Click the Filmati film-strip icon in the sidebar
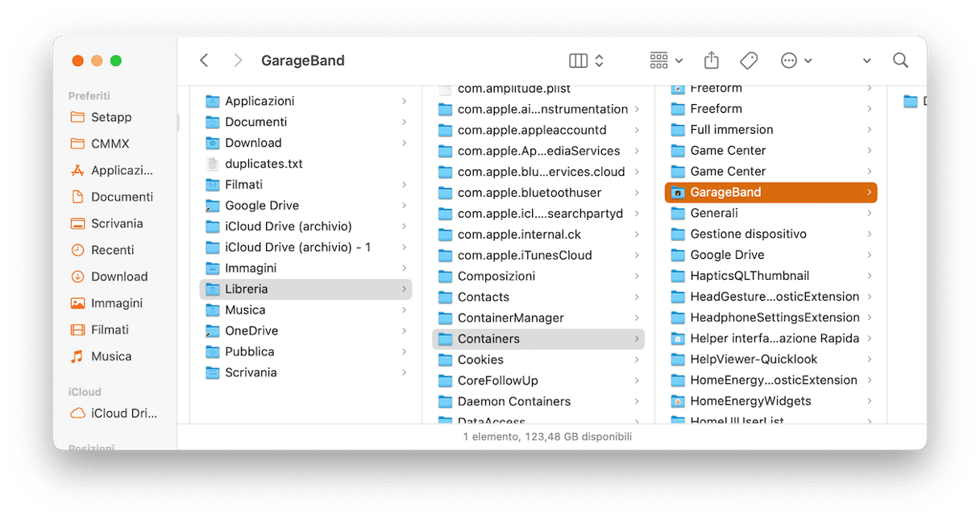The height and width of the screenshot is (520, 980). (x=77, y=330)
